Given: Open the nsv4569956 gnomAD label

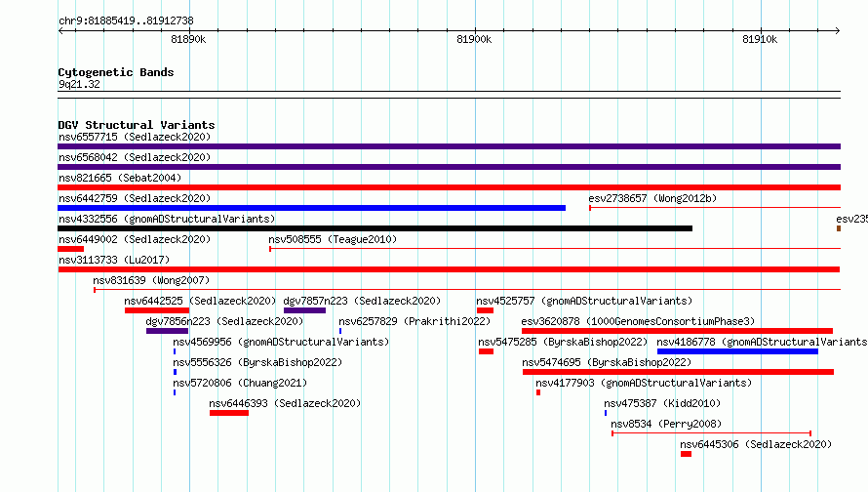Looking at the screenshot, I should tap(281, 342).
